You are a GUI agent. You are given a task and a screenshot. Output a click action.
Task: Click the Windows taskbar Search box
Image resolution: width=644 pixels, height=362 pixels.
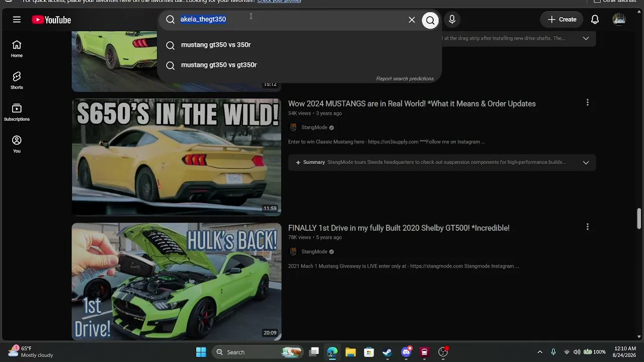257,352
